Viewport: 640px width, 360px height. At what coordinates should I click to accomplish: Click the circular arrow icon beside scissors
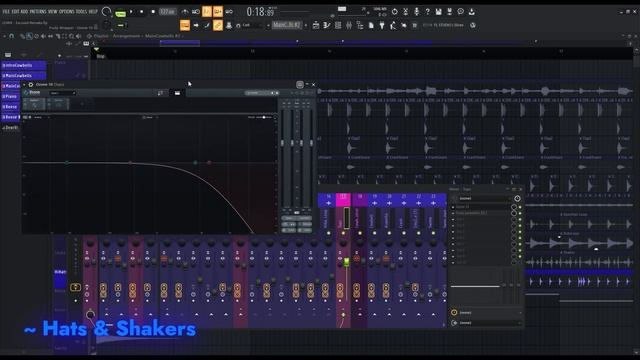pyautogui.click(x=394, y=12)
